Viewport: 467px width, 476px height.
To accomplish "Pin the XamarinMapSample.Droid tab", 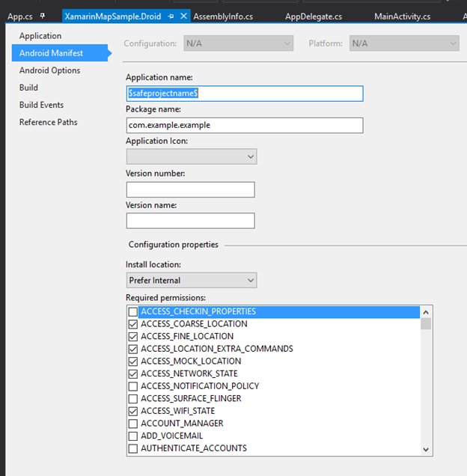I will click(171, 16).
